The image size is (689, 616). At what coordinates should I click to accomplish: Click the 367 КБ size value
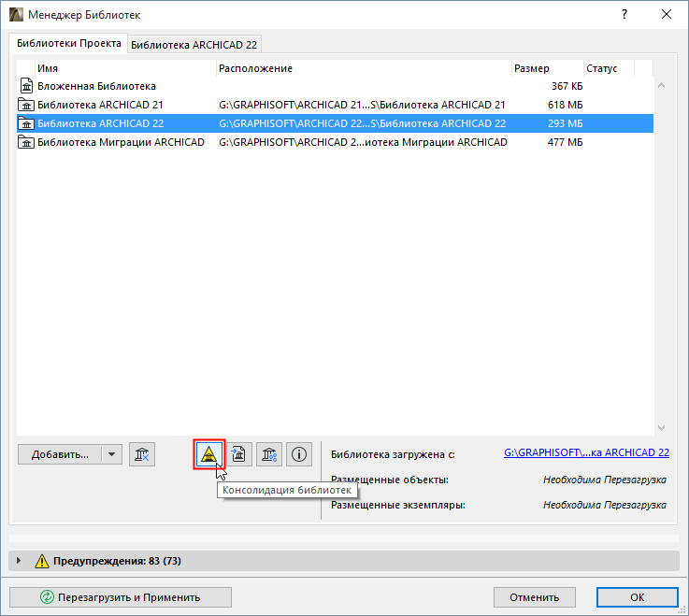point(567,86)
